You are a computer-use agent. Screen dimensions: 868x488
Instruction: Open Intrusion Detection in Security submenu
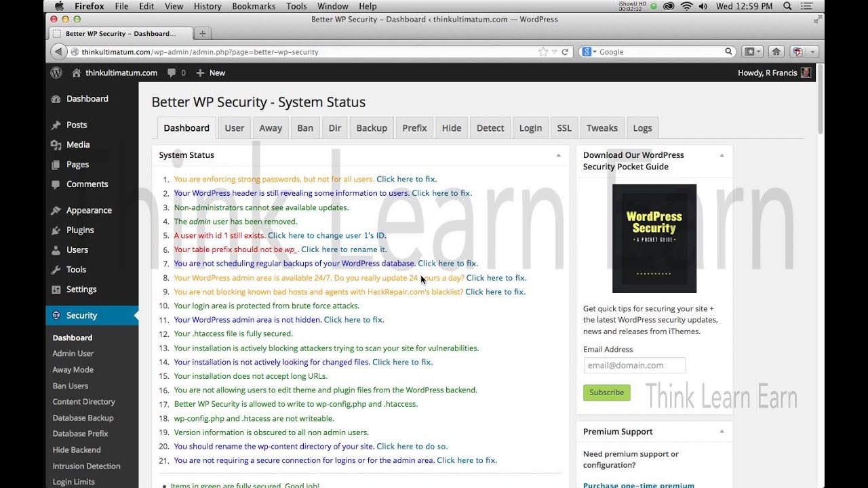click(x=86, y=466)
